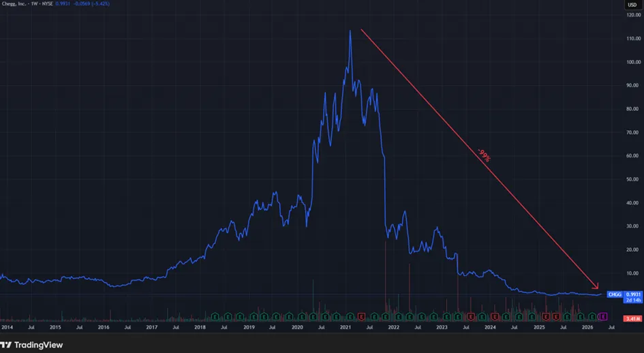Click the last green earnings marker before purple one
The image size is (644, 353).
click(592, 316)
